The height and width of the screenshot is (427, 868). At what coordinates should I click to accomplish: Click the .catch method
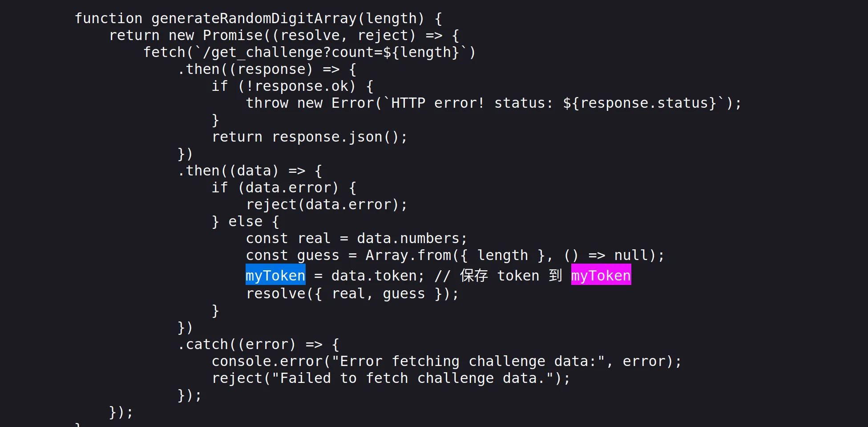pyautogui.click(x=204, y=344)
